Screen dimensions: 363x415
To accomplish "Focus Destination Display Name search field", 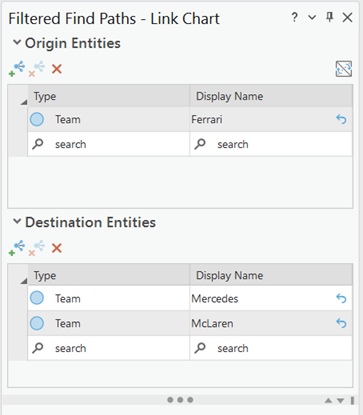I will [x=271, y=348].
